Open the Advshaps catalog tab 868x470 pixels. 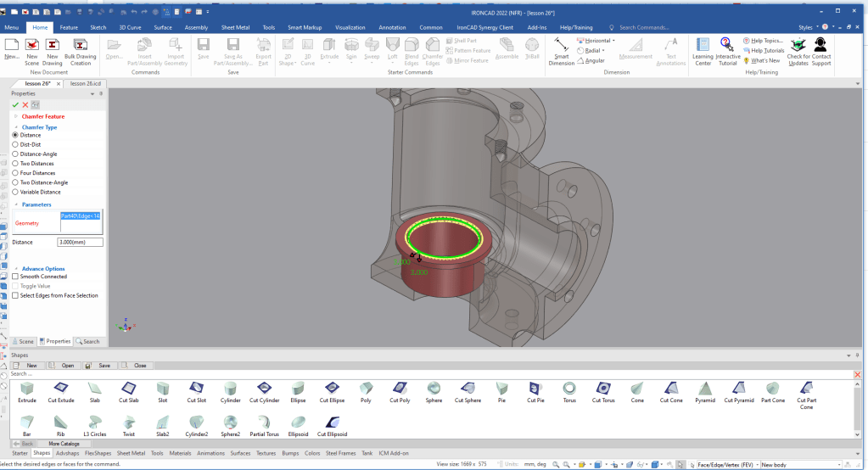click(67, 453)
